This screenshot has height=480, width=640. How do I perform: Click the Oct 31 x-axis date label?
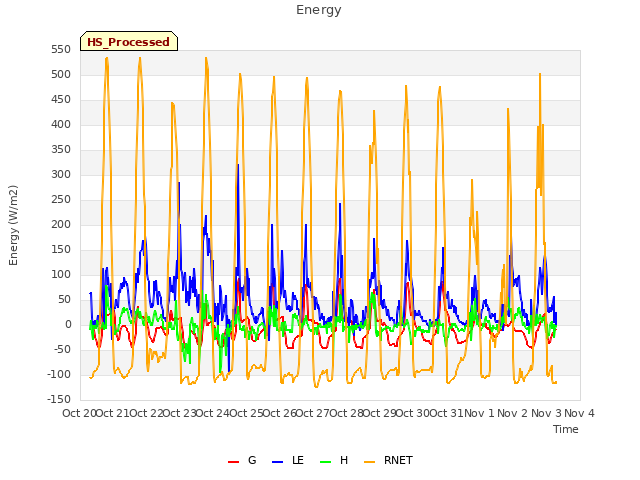447,413
